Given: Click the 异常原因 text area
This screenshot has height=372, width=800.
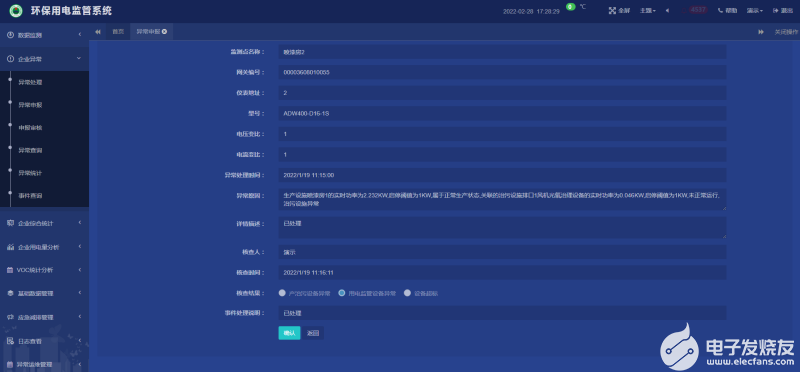Looking at the screenshot, I should coord(502,200).
